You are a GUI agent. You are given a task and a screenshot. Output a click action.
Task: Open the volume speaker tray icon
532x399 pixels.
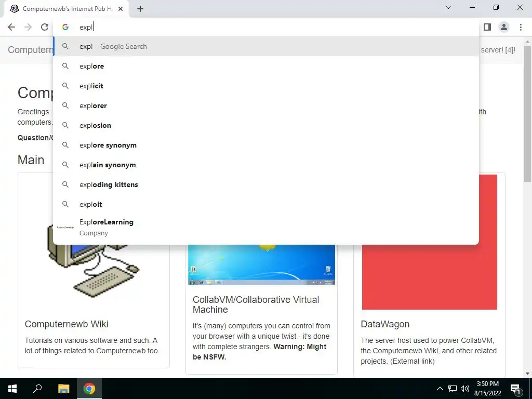[465, 389]
